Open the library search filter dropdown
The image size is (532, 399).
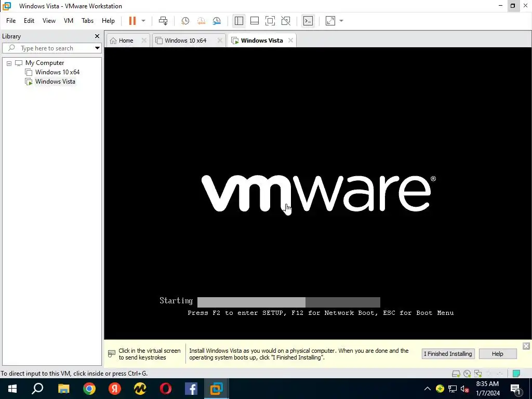pyautogui.click(x=97, y=48)
